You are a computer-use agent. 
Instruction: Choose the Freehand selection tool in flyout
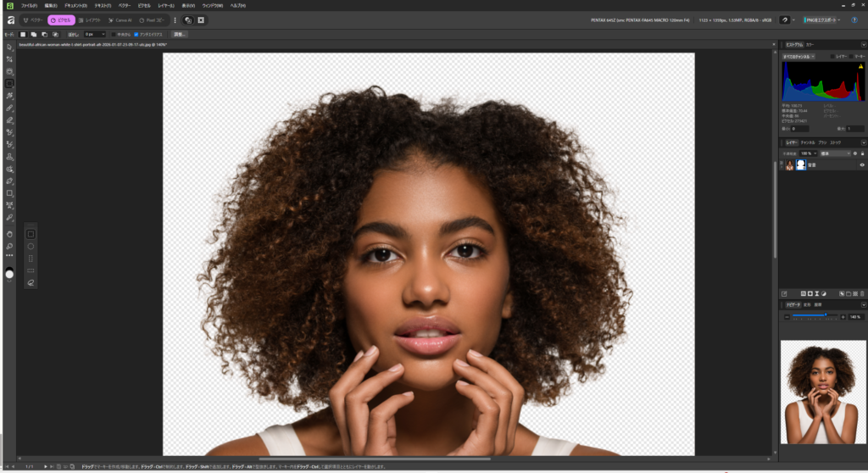31,282
